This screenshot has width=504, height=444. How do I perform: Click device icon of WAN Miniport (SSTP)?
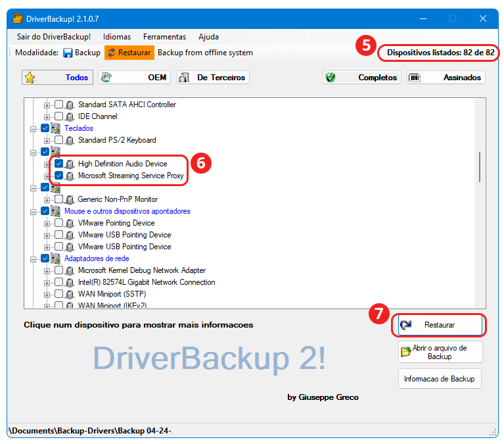pos(70,295)
